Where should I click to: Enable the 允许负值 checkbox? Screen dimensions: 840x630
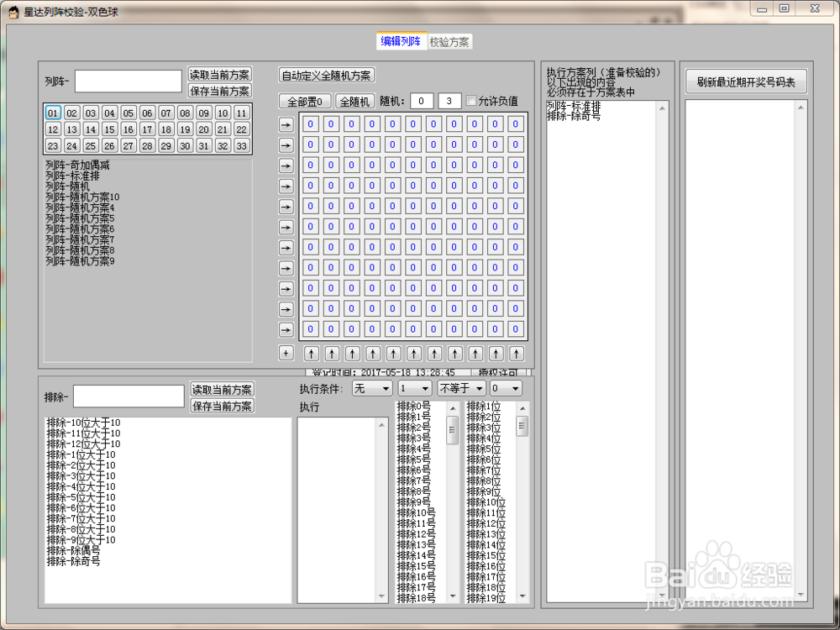(x=471, y=101)
